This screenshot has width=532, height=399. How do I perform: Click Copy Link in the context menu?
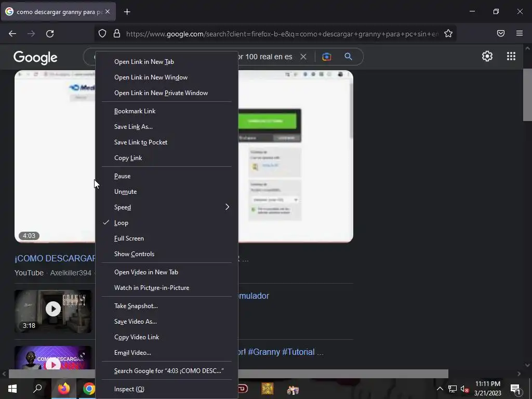167,158
